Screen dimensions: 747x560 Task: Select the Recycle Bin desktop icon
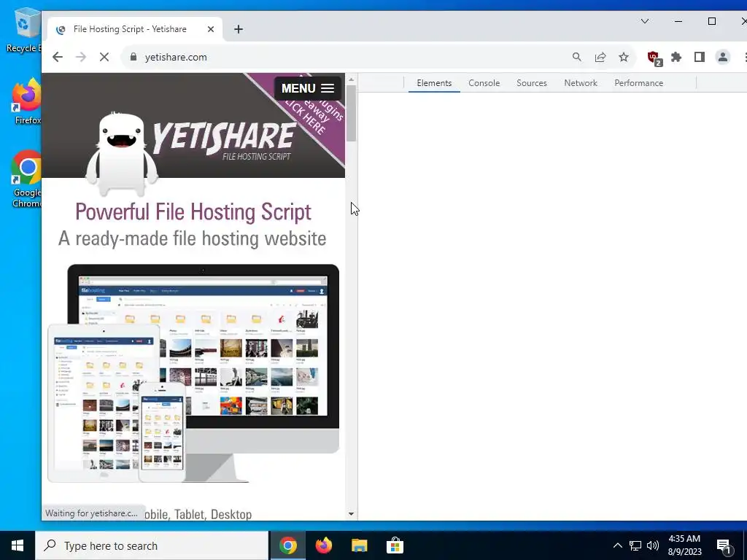point(24,31)
